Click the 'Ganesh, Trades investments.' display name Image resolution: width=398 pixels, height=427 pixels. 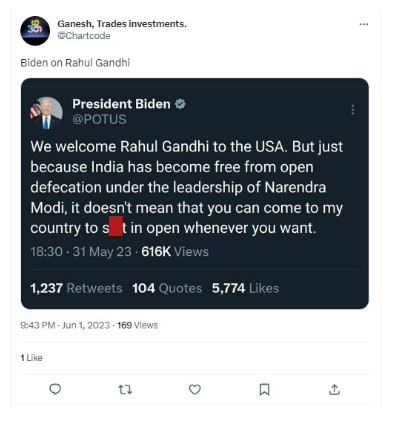[x=122, y=24]
